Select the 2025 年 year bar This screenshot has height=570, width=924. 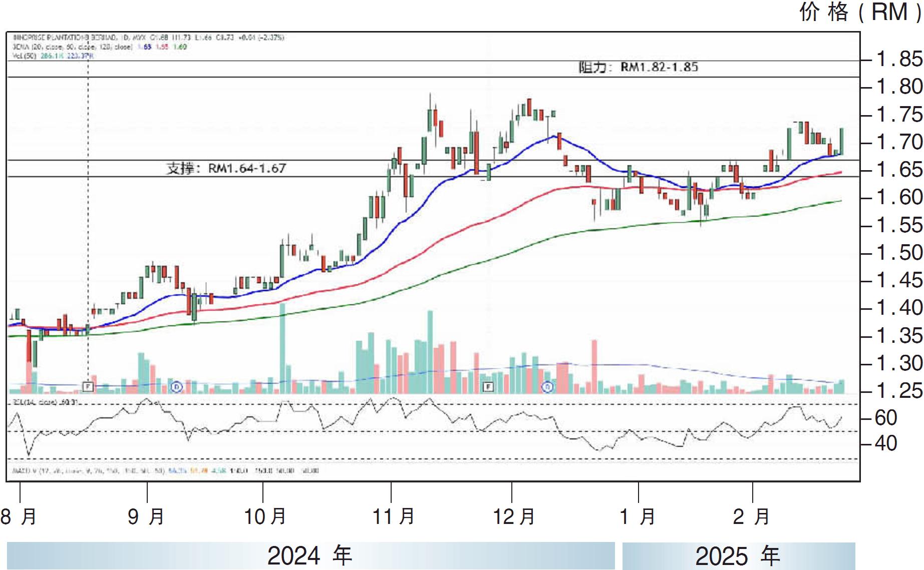click(x=738, y=555)
